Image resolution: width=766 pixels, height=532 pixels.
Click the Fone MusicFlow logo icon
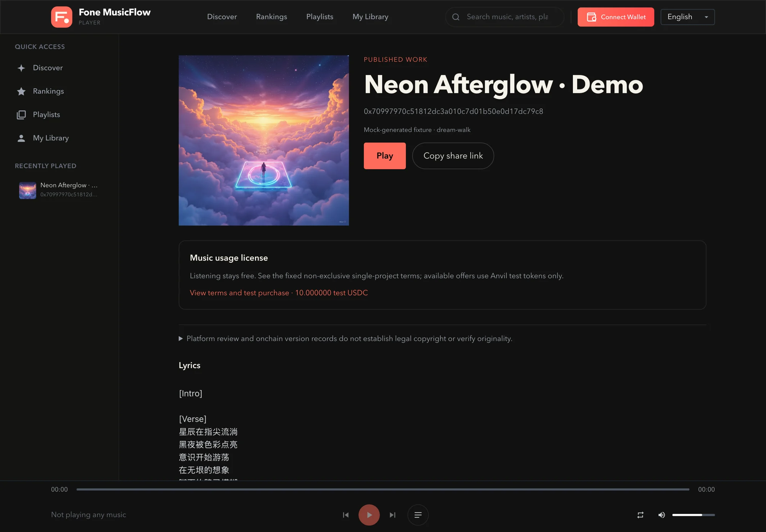(x=62, y=17)
